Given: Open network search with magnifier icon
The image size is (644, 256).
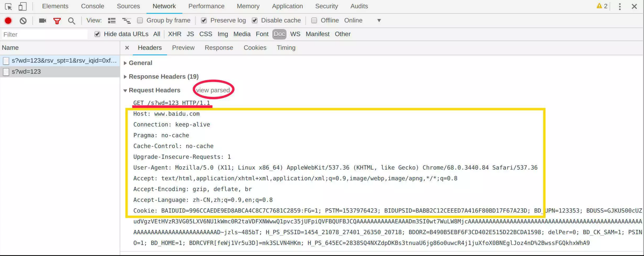Looking at the screenshot, I should (x=71, y=21).
